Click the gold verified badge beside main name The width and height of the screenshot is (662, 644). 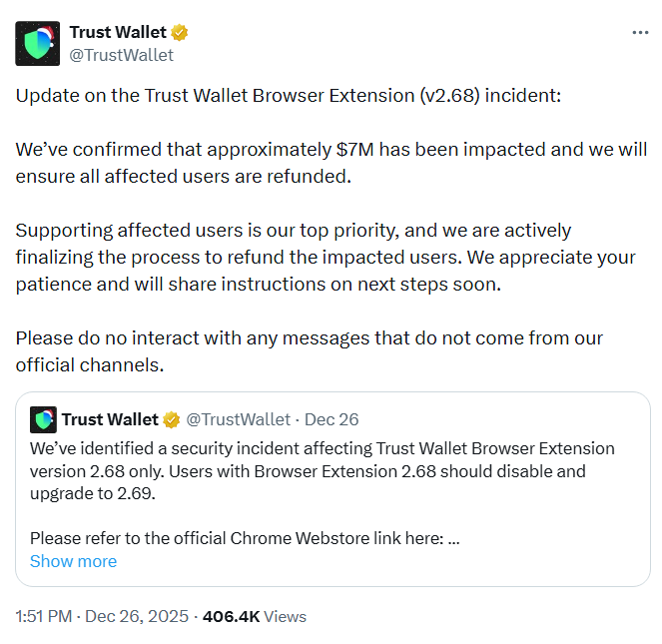(181, 33)
